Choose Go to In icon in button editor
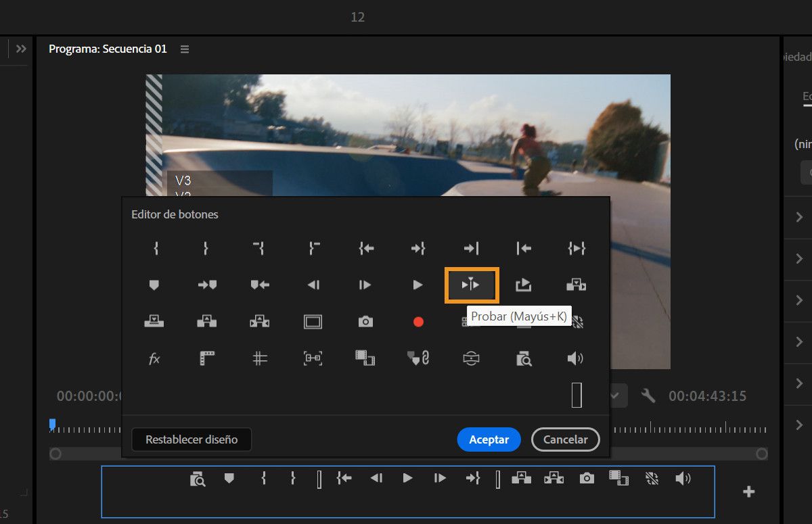The image size is (812, 524). pyautogui.click(x=366, y=249)
